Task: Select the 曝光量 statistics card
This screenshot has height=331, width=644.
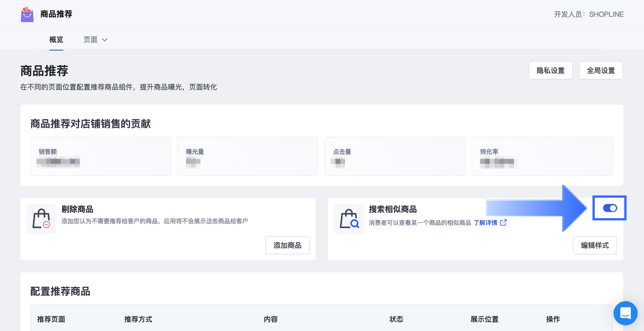Action: click(x=248, y=156)
